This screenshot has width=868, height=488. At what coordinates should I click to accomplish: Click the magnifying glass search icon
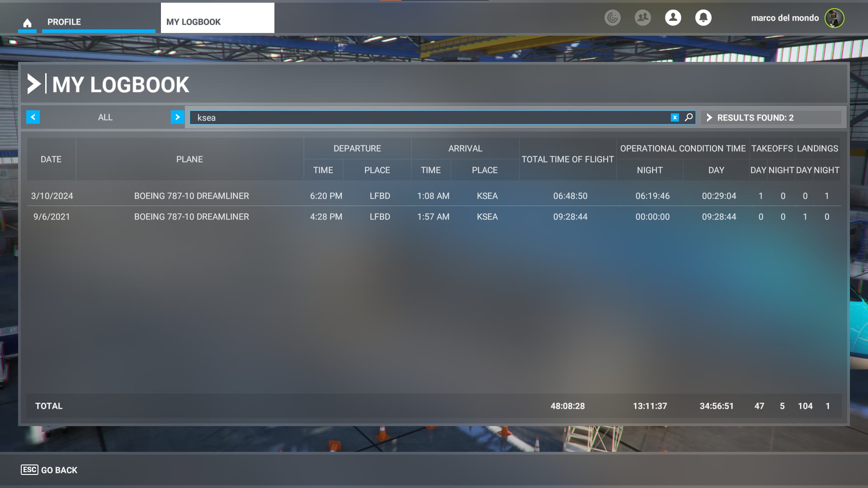point(689,117)
